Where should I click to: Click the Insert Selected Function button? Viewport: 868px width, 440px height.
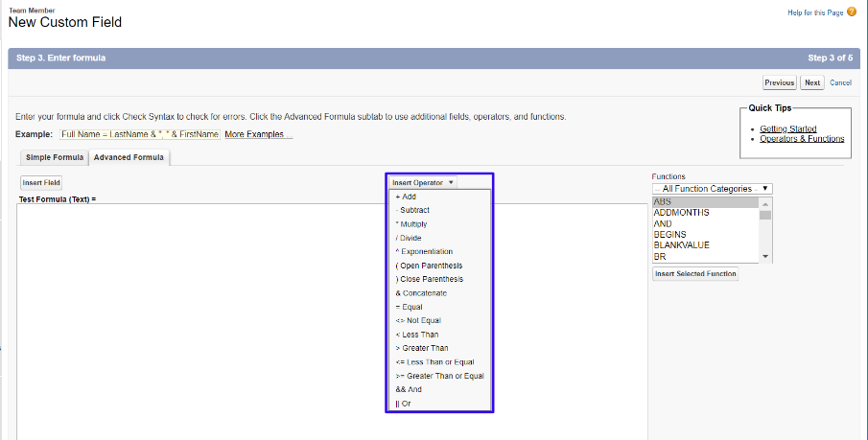click(695, 274)
